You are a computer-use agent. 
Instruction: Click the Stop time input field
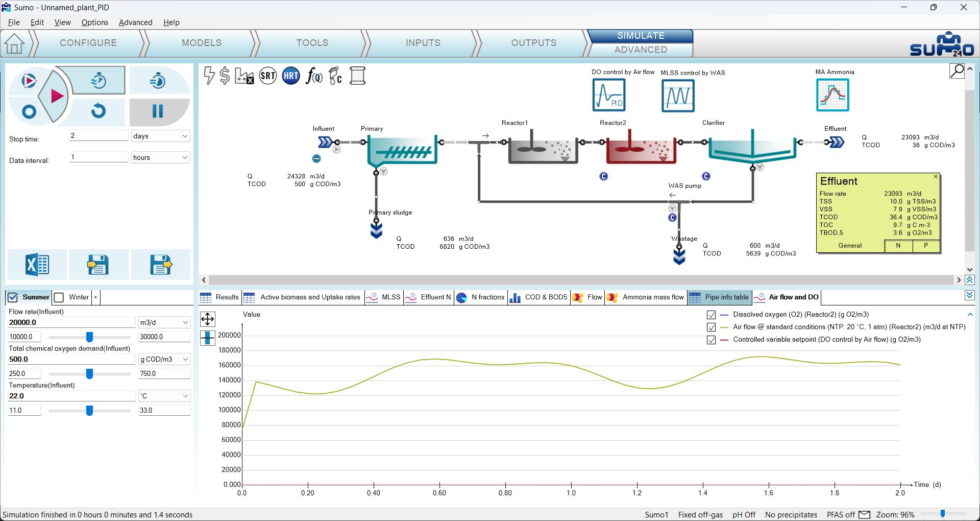[x=99, y=135]
